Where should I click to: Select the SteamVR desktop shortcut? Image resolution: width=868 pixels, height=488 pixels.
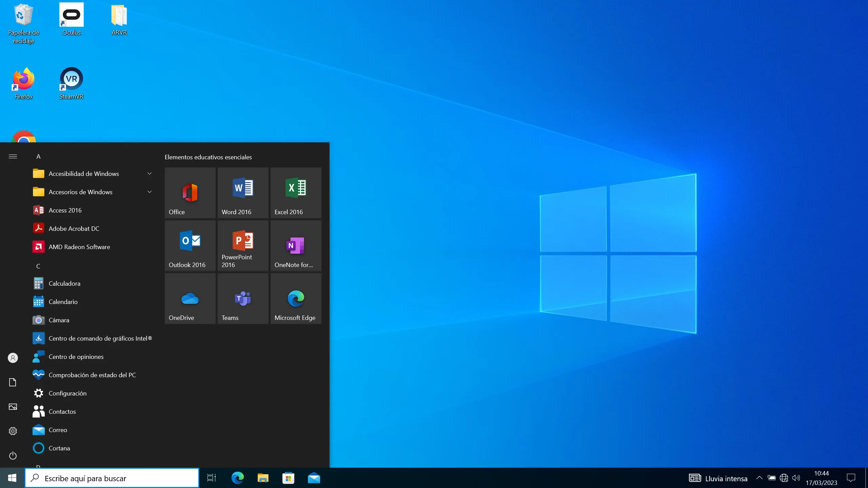[72, 83]
